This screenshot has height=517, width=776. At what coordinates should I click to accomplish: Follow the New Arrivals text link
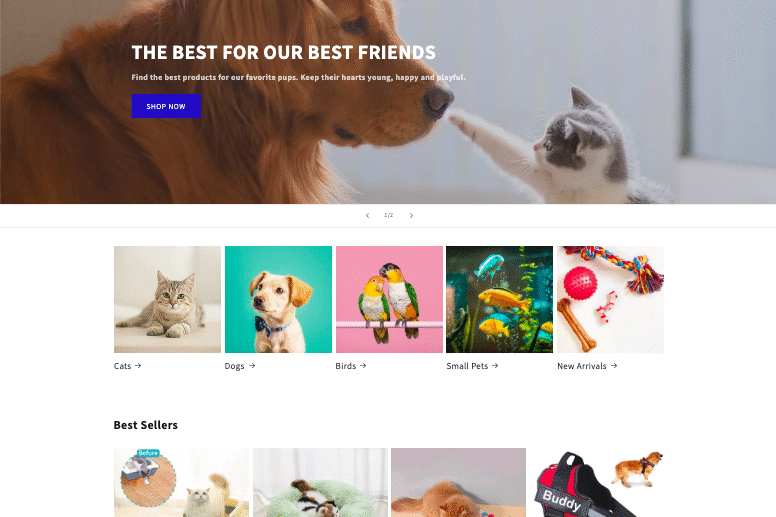point(582,366)
